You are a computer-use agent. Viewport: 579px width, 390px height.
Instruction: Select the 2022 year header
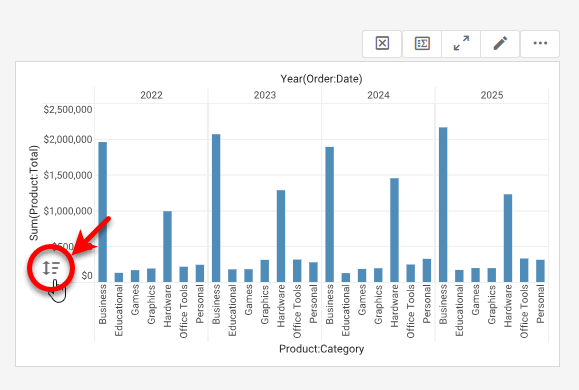pyautogui.click(x=151, y=95)
